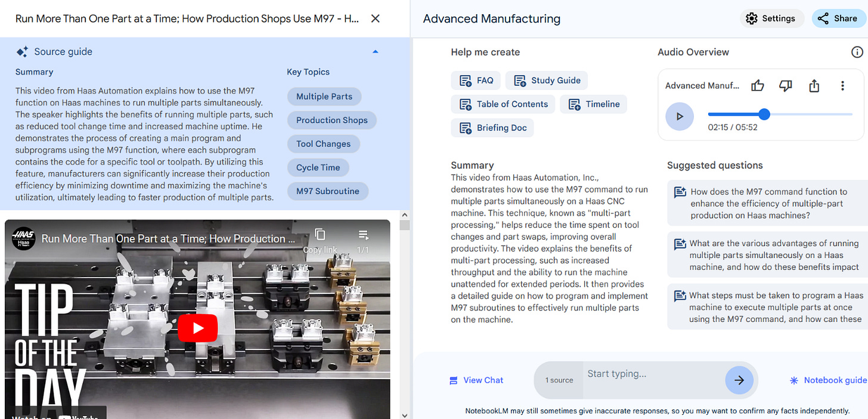
Task: Click the audio time '02:15 / 05:52'
Action: click(x=732, y=128)
